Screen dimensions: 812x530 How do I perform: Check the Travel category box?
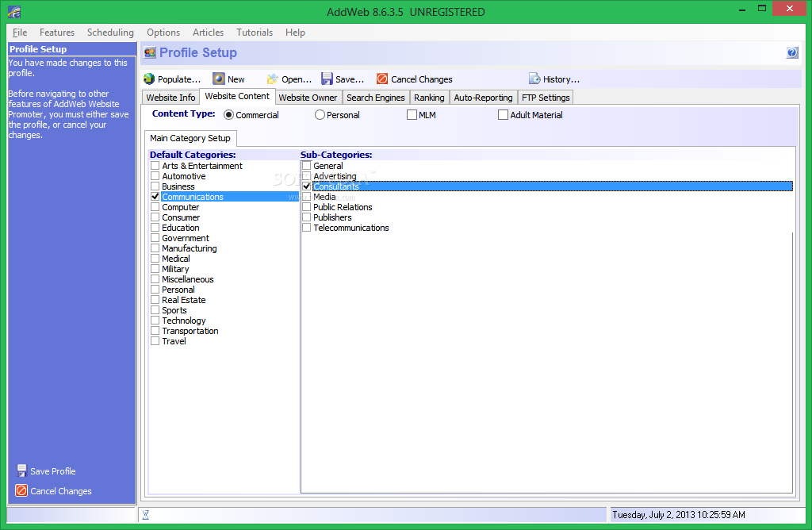tap(155, 341)
